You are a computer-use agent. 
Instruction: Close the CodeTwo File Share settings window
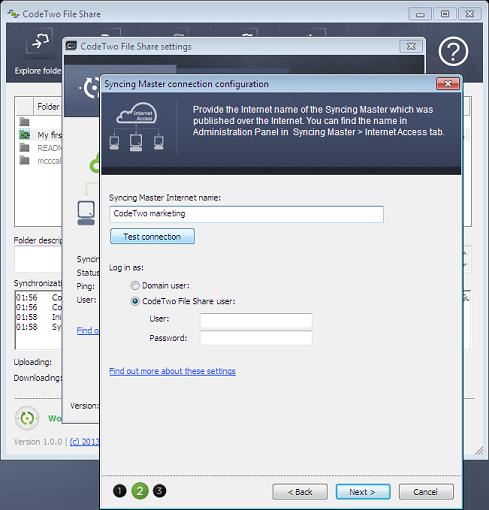click(x=411, y=46)
